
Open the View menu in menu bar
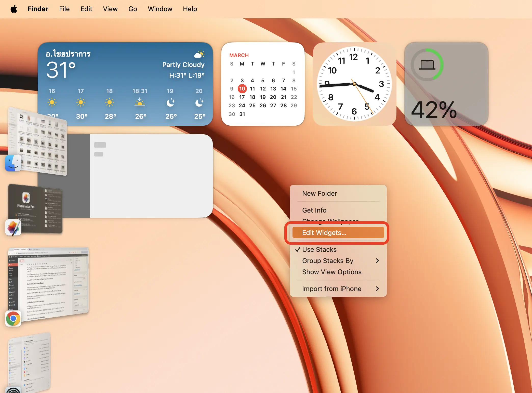click(110, 9)
